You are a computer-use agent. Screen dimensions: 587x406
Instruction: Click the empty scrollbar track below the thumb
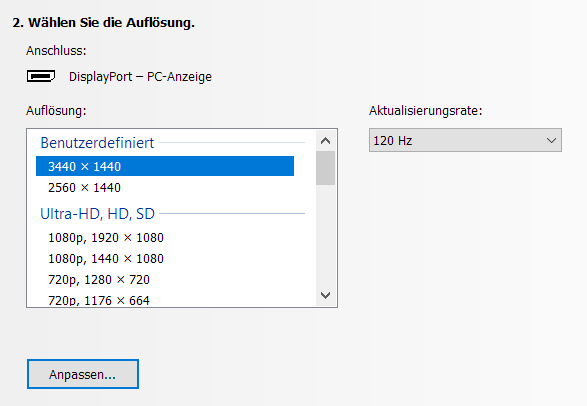tap(325, 235)
